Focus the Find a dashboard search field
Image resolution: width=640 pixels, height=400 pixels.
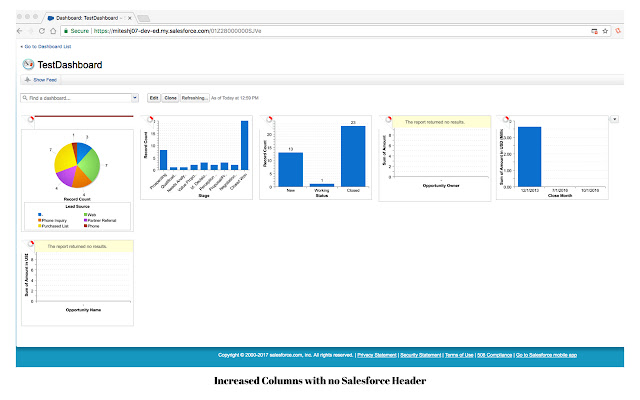click(76, 98)
